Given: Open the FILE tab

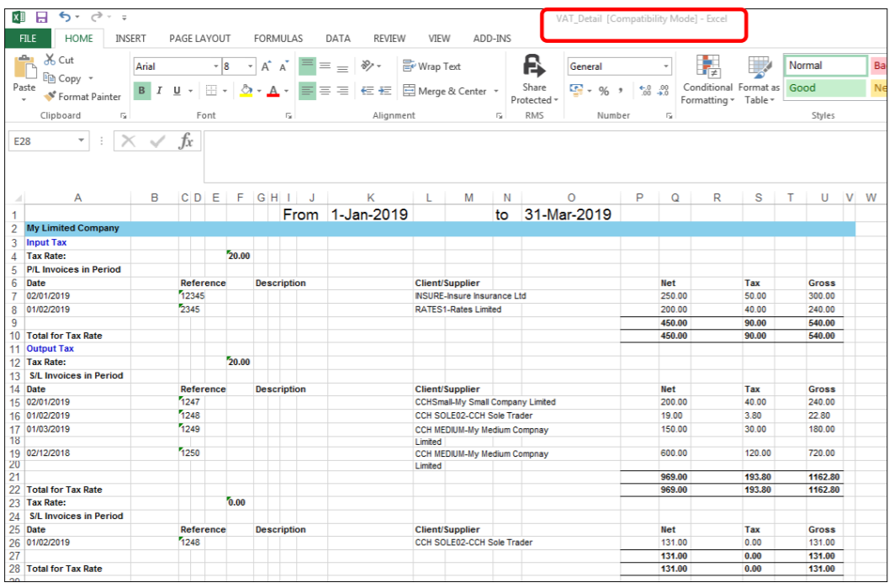Looking at the screenshot, I should coord(28,38).
